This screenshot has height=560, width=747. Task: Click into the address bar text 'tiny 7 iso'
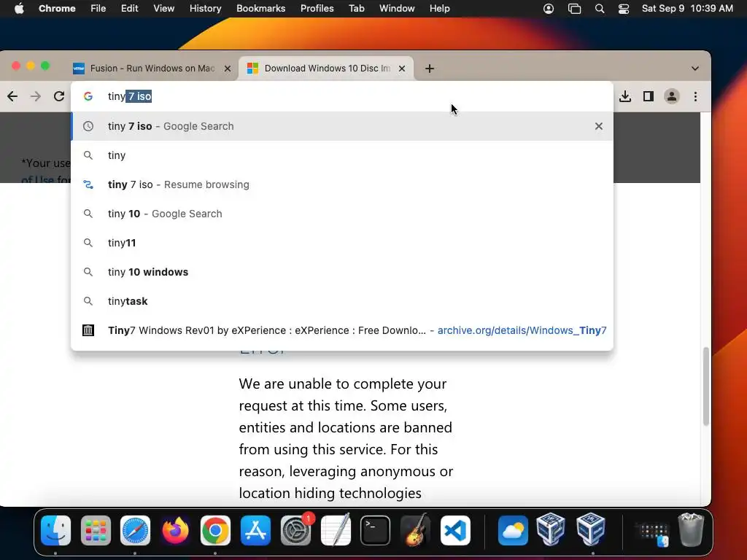pos(130,96)
